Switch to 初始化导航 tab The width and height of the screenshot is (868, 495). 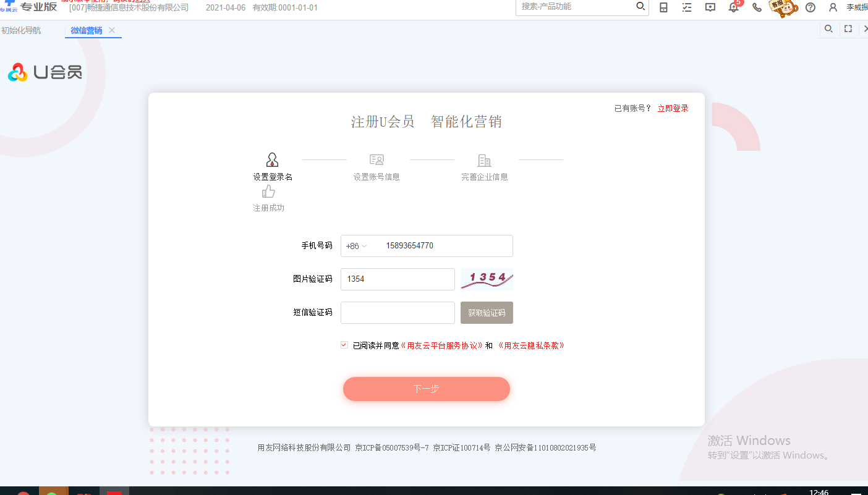coord(21,30)
